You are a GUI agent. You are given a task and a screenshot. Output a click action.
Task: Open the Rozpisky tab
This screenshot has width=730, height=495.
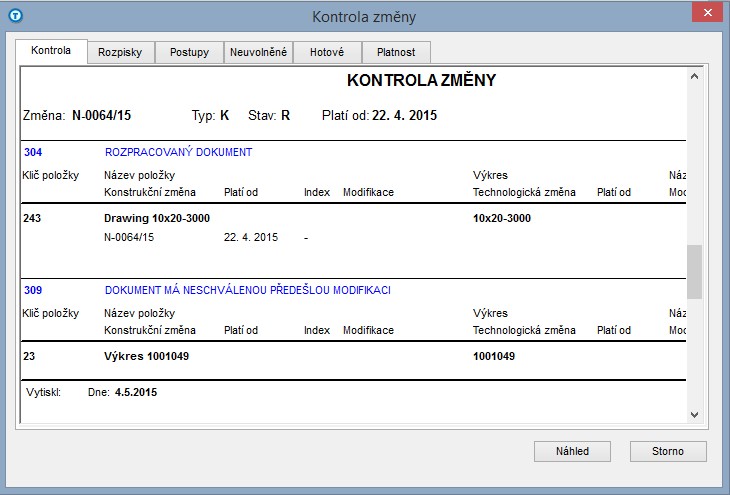(120, 53)
